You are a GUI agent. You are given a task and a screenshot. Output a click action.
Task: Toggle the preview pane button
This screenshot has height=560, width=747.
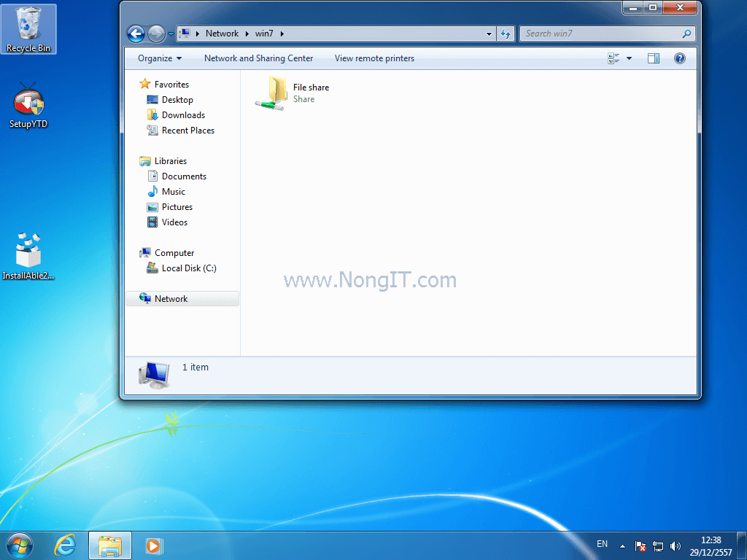654,58
